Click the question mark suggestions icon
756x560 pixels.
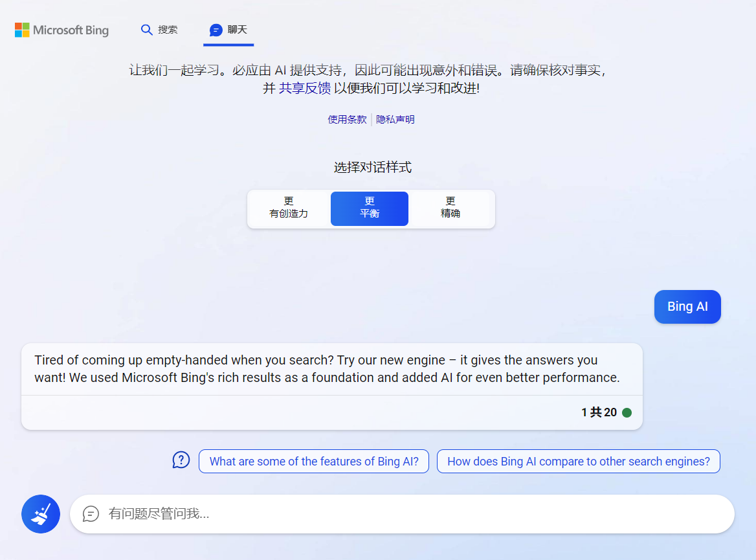(181, 460)
